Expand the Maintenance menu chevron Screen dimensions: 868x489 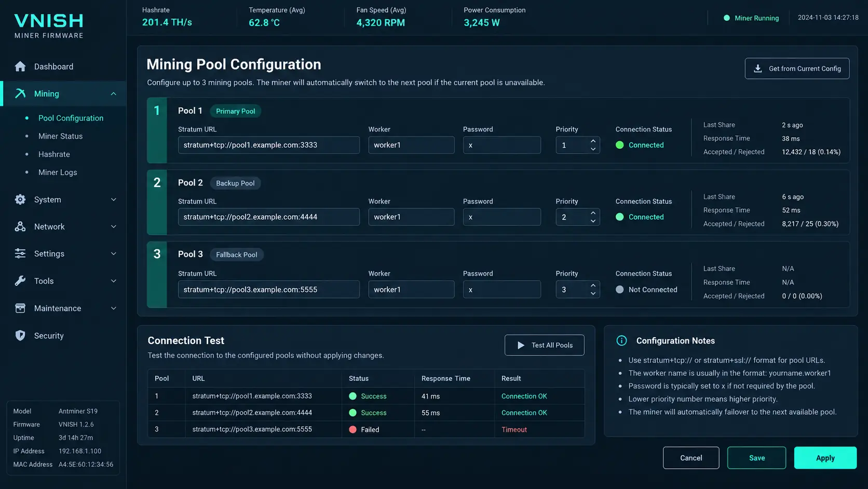[x=114, y=308]
